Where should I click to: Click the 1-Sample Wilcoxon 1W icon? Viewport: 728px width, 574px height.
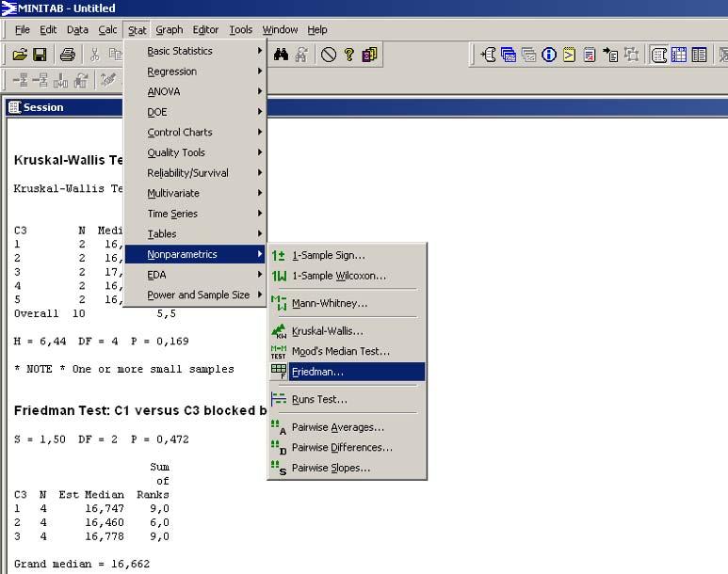pyautogui.click(x=279, y=276)
